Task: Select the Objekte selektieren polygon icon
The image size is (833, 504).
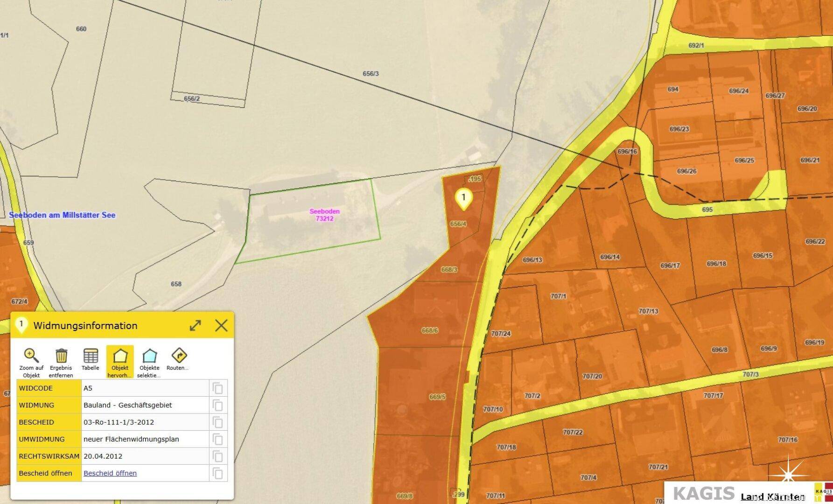Action: pos(149,356)
